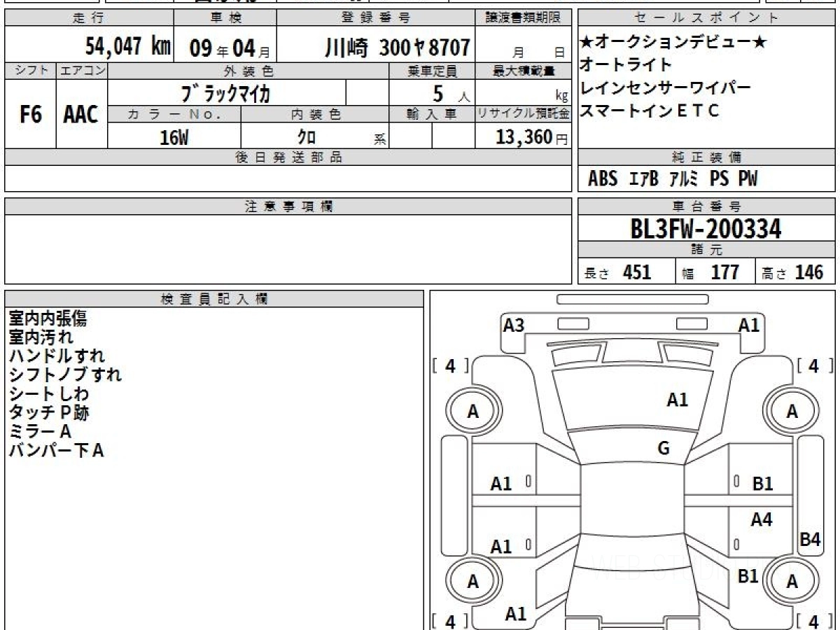The height and width of the screenshot is (630, 840).
Task: Select exterior color ブラックマイカ
Action: click(226, 93)
